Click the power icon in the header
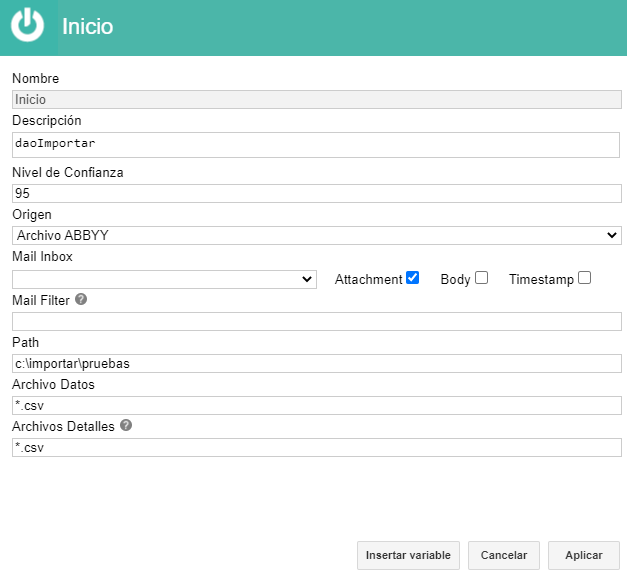 coord(27,25)
